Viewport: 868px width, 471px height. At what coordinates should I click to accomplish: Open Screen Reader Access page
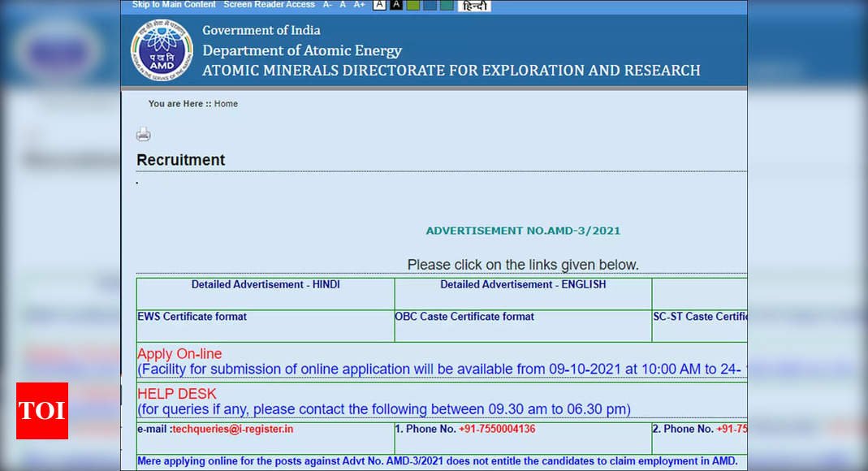point(269,5)
